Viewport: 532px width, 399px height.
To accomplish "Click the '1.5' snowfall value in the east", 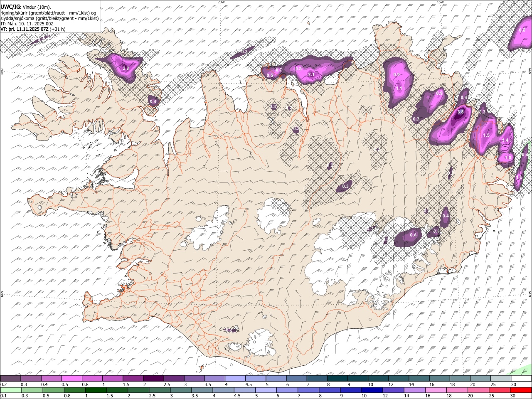I will (x=486, y=135).
